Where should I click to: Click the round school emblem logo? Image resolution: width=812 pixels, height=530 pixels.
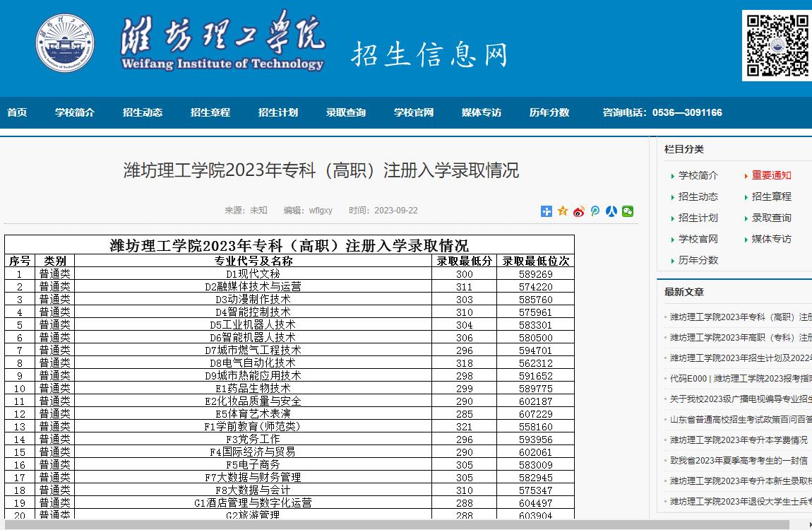(x=65, y=43)
